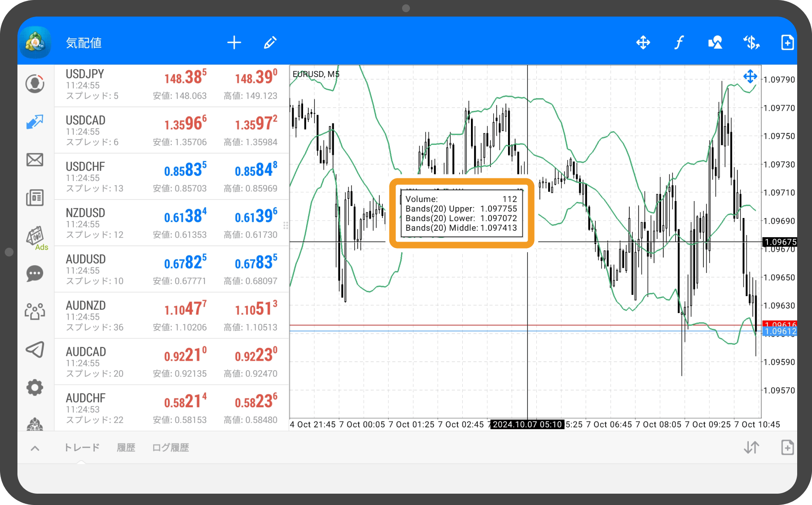Tap the EURUSD, M5 chart label

pos(316,74)
